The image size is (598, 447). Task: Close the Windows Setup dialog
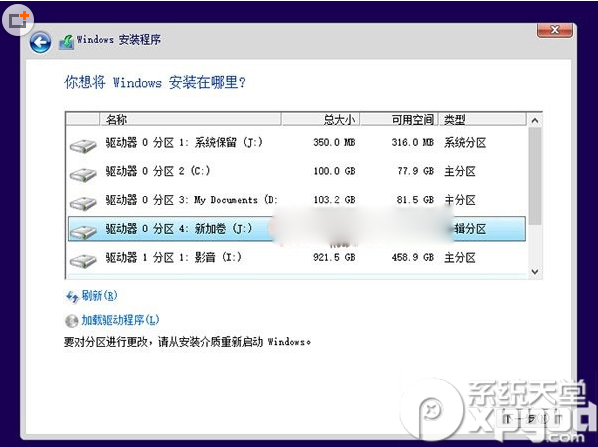555,30
